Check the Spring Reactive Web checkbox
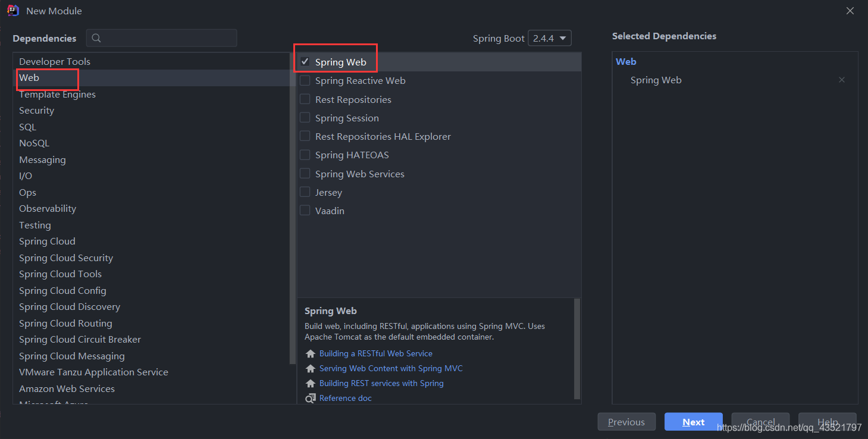The image size is (868, 439). click(x=305, y=80)
